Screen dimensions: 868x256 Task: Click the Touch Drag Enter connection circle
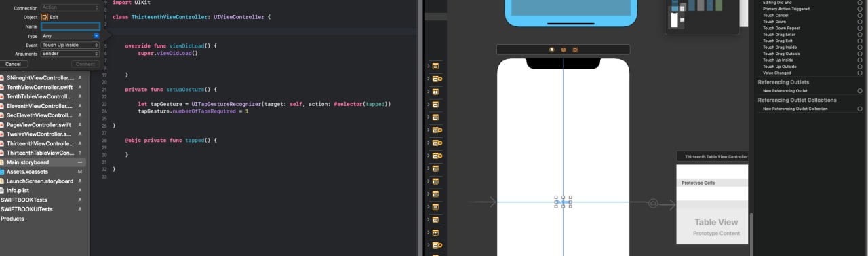(860, 35)
